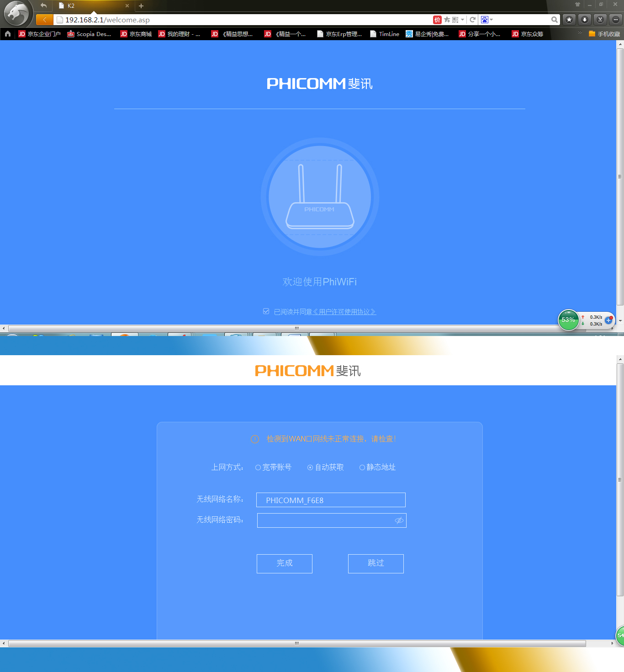Click the 欢迎使用PhiWiFi welcome text

pyautogui.click(x=320, y=282)
